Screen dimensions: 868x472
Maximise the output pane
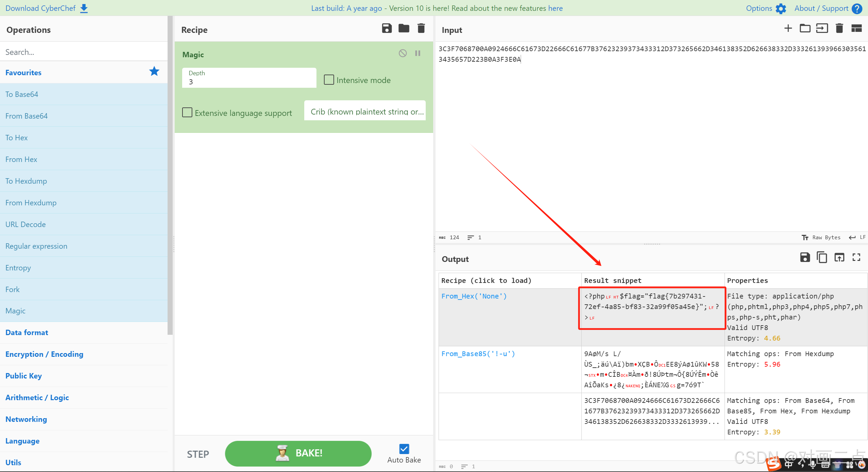pos(856,258)
